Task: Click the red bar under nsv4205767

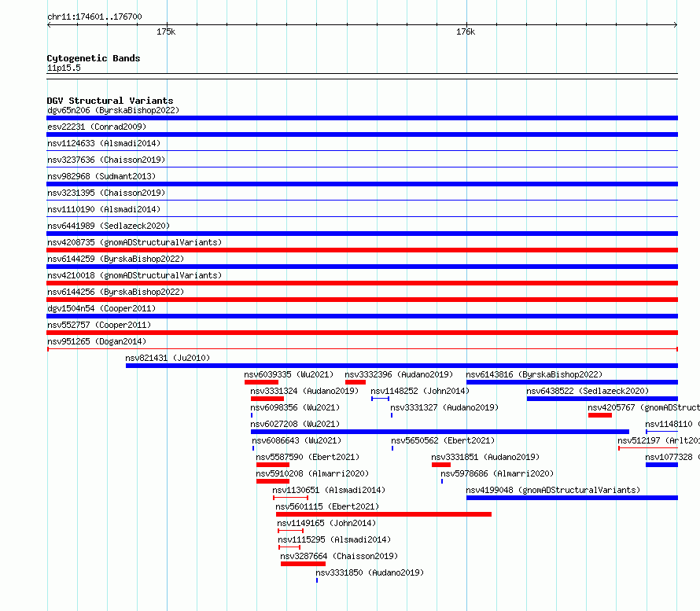Action: point(600,415)
